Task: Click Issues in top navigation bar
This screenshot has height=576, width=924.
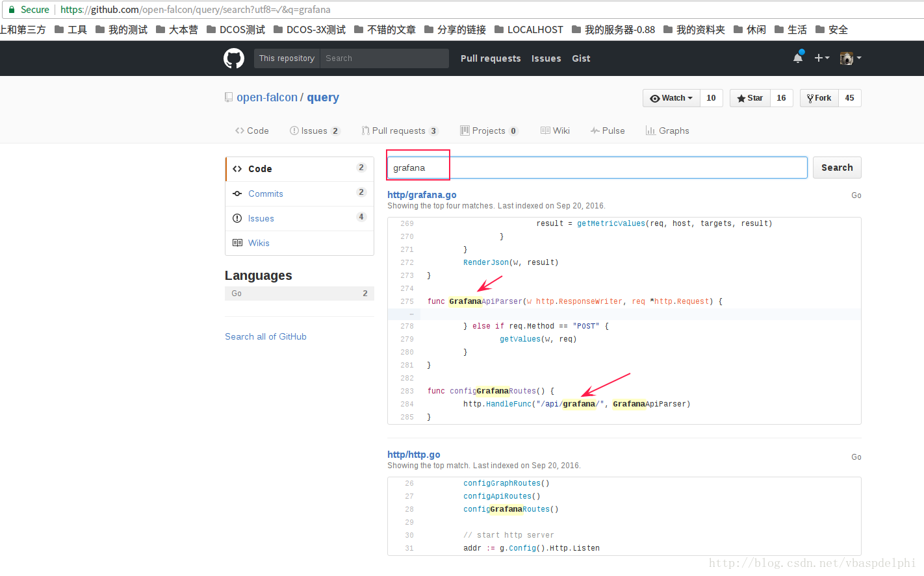Action: click(x=546, y=58)
